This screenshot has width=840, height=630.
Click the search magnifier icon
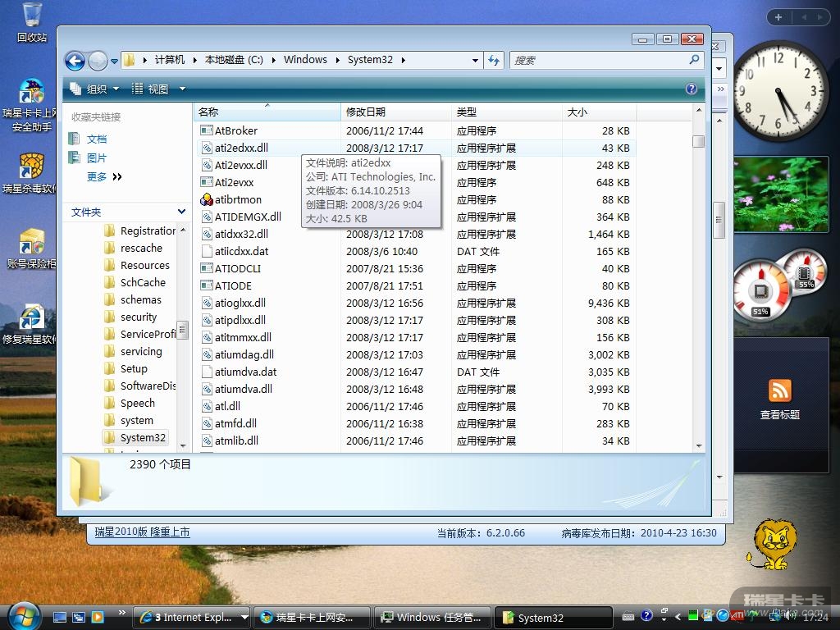pos(694,60)
